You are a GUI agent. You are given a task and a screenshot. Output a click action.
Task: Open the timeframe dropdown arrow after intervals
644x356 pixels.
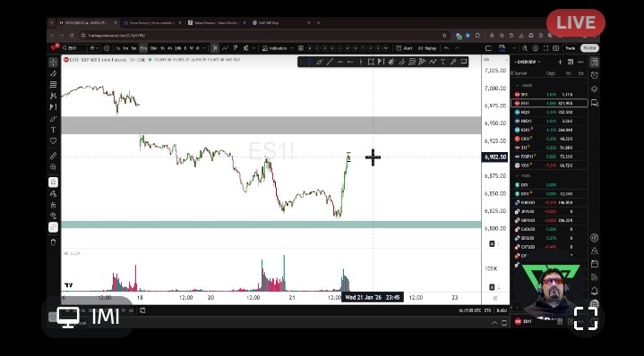point(204,48)
